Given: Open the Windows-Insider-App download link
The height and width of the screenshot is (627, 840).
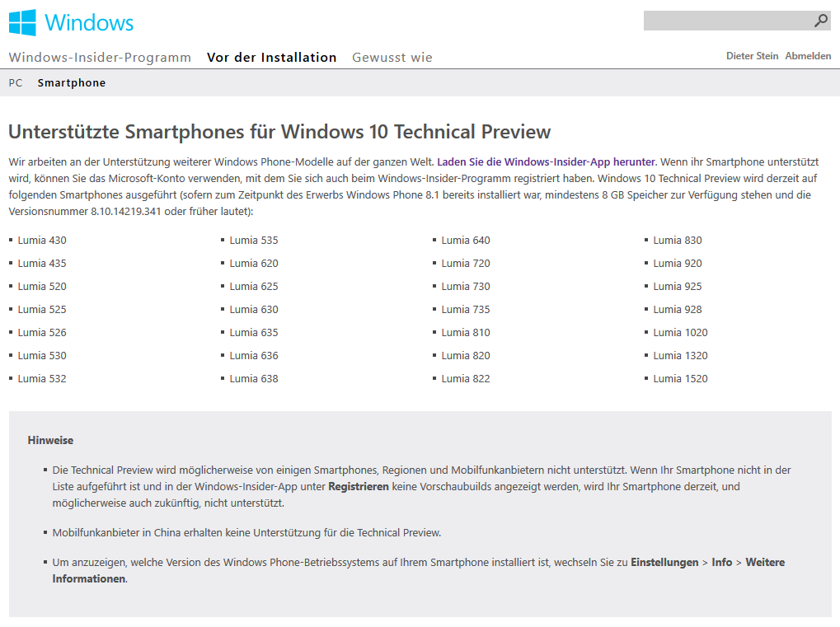Looking at the screenshot, I should [x=547, y=161].
